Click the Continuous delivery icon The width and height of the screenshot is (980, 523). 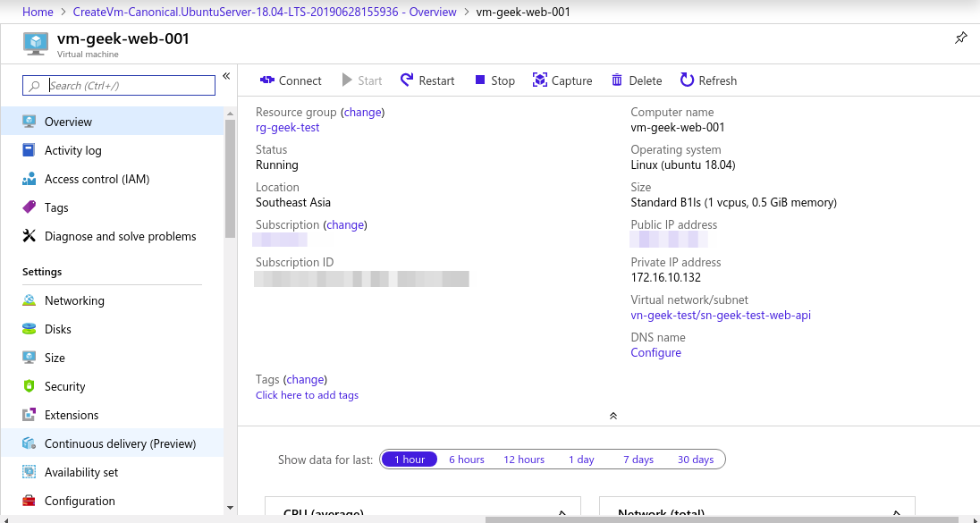(29, 443)
